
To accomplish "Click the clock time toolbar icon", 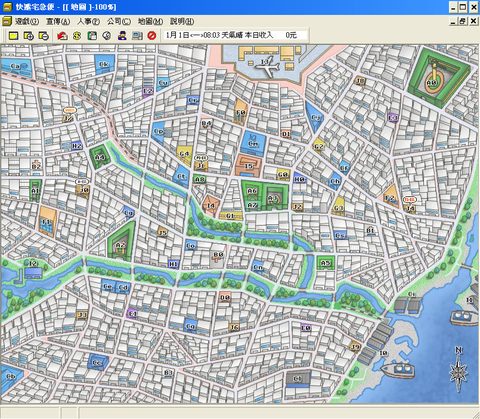I will point(107,35).
